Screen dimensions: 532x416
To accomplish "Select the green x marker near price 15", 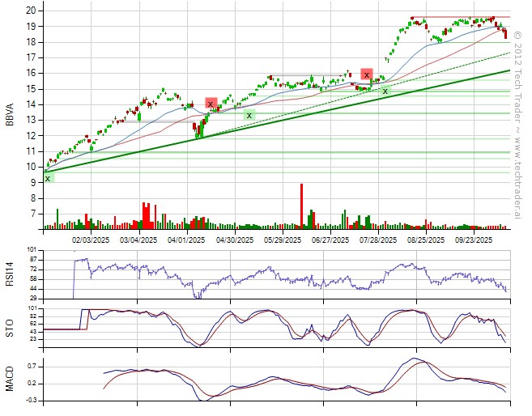I will coord(385,91).
